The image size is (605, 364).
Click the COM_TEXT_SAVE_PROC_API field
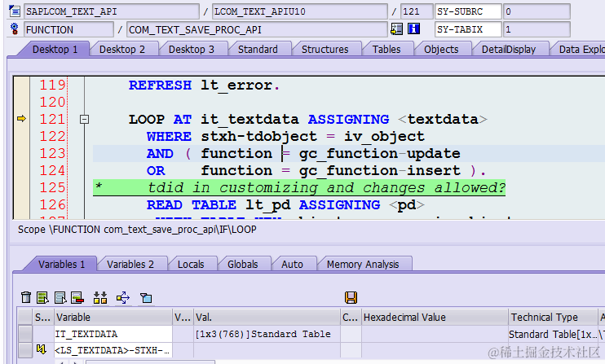(257, 29)
